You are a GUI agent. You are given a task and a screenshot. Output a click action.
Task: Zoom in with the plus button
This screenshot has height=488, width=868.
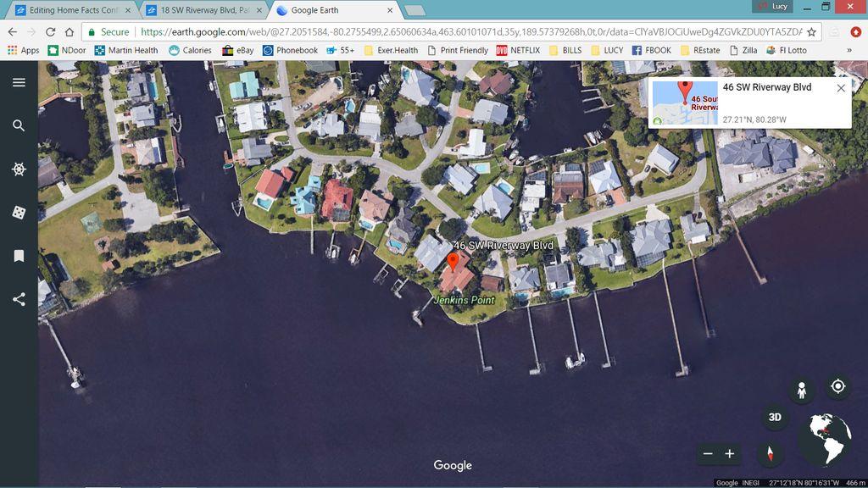pos(729,454)
